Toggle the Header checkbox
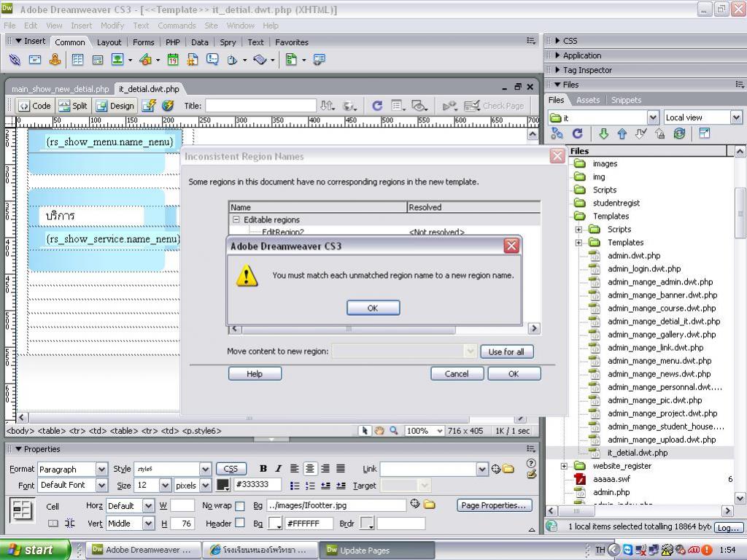Viewport: 747px width, 560px height. pos(240,523)
